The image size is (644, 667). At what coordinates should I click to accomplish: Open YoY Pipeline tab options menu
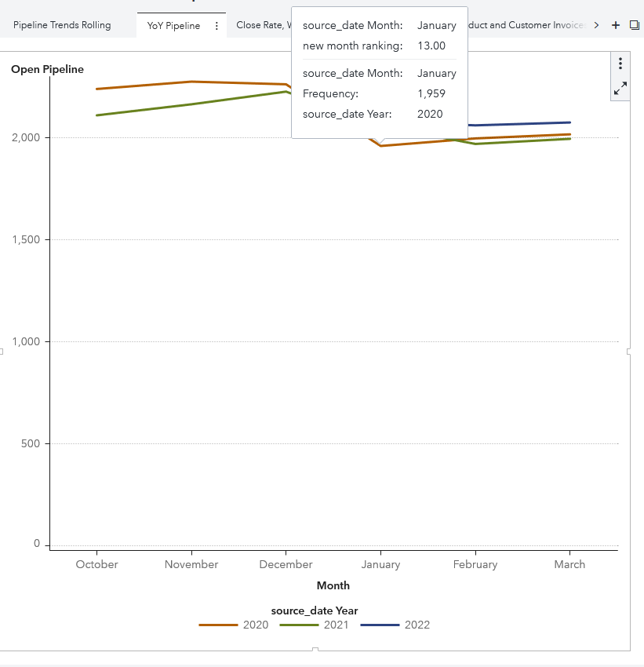(216, 26)
